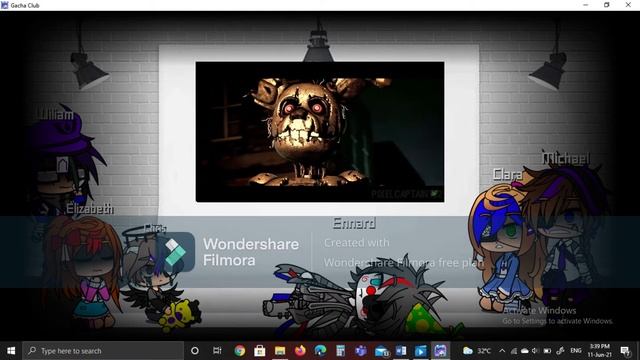Restore down the Gacha Club window
This screenshot has height=360, width=640.
point(607,5)
